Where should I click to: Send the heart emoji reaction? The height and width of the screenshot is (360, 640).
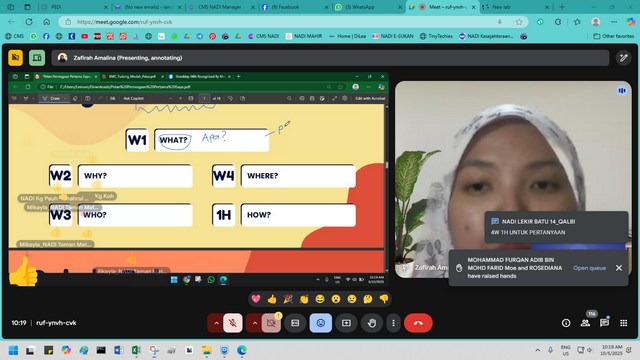(x=256, y=299)
